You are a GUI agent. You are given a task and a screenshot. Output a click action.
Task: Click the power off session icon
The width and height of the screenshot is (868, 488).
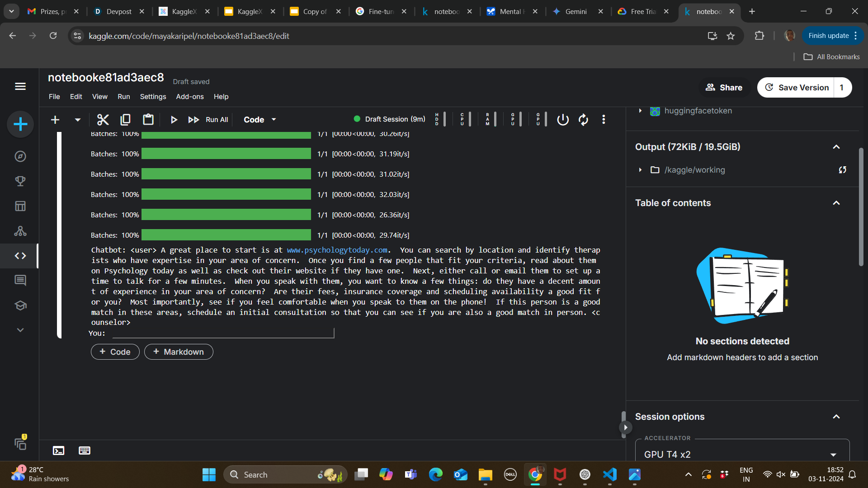(563, 120)
